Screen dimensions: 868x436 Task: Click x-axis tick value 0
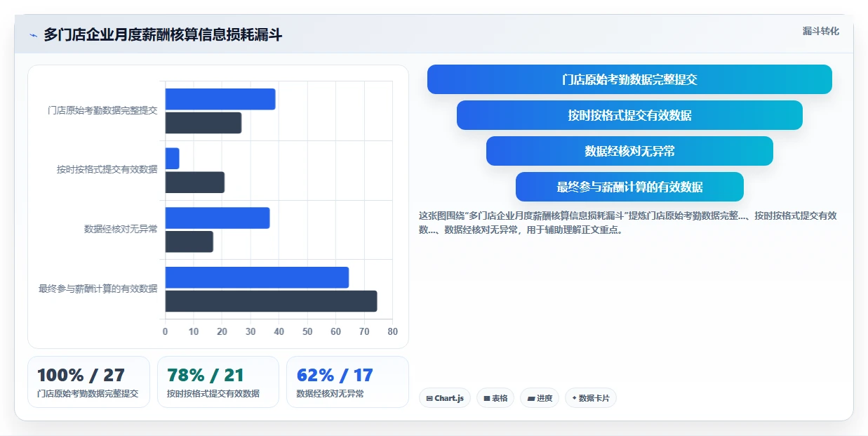[166, 331]
